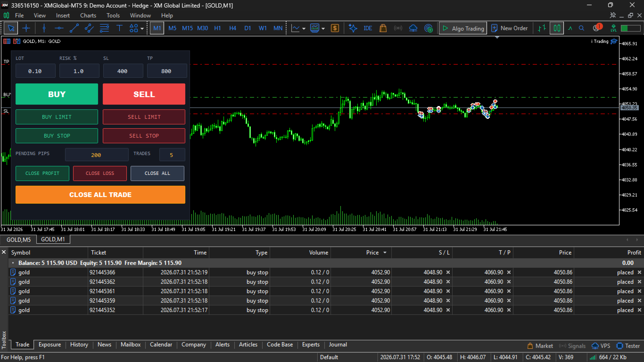Click the search magnifier icon

(x=581, y=28)
